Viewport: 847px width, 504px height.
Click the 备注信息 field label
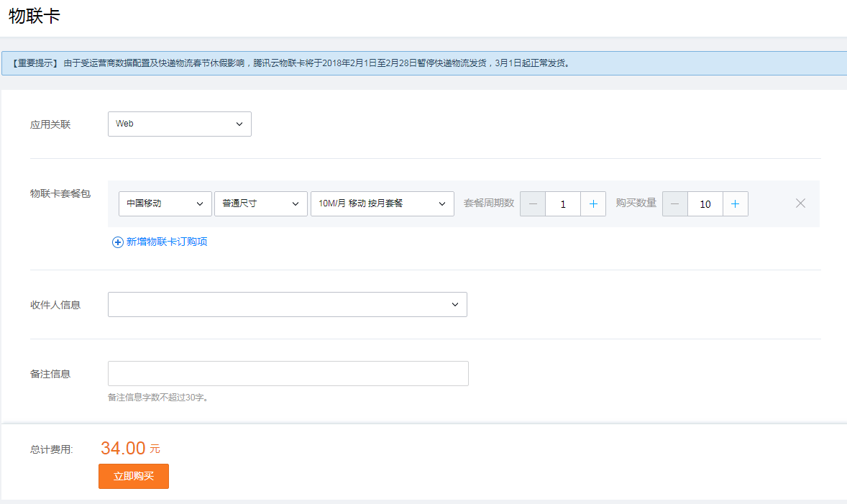pos(50,374)
